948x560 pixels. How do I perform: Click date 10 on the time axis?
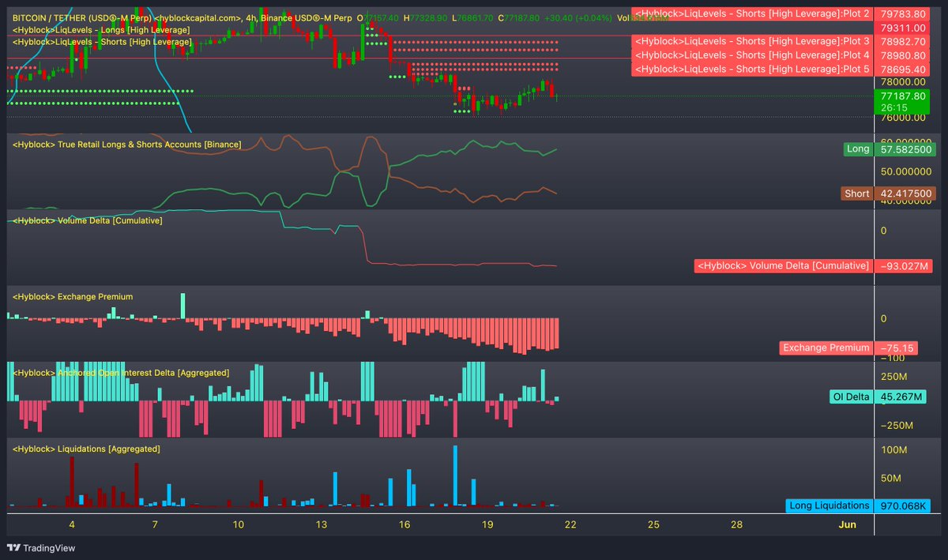238,524
